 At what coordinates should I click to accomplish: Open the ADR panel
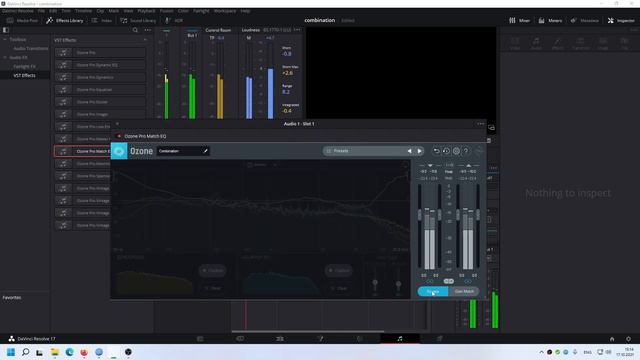(x=174, y=20)
